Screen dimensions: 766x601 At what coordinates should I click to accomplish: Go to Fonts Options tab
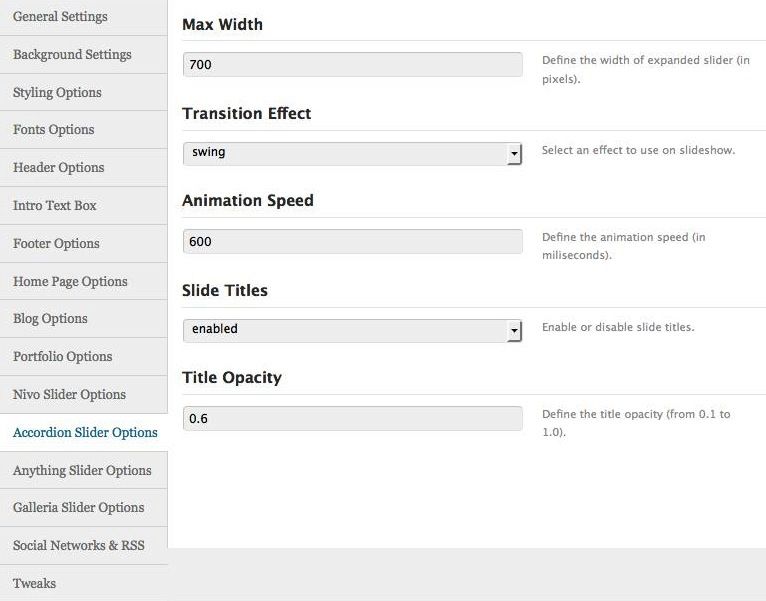pos(54,130)
